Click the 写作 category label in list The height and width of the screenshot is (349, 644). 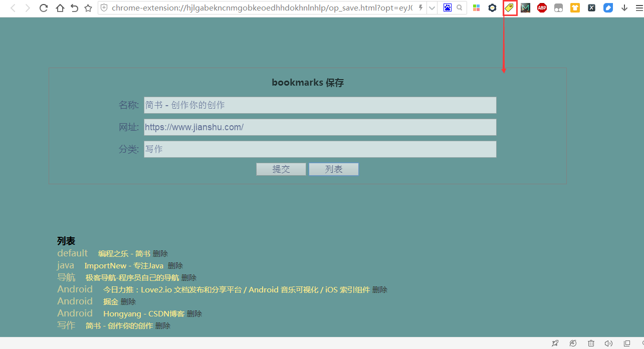(x=66, y=325)
